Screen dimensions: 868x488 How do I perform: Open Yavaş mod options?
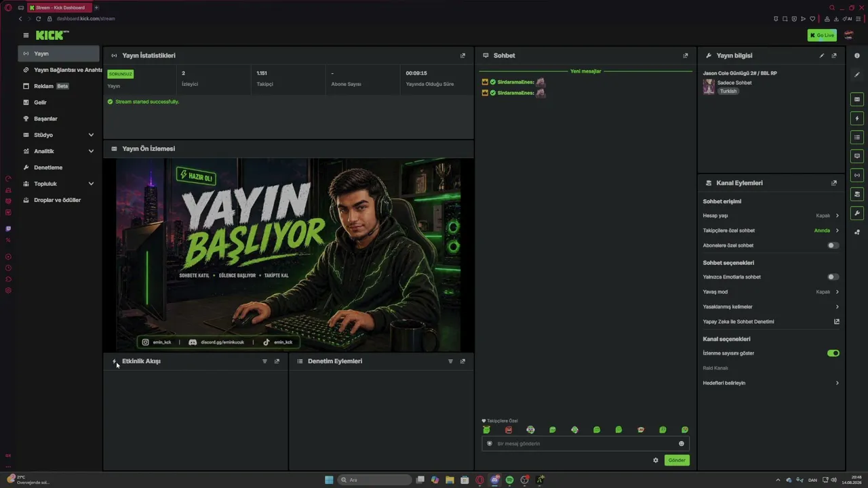point(771,292)
